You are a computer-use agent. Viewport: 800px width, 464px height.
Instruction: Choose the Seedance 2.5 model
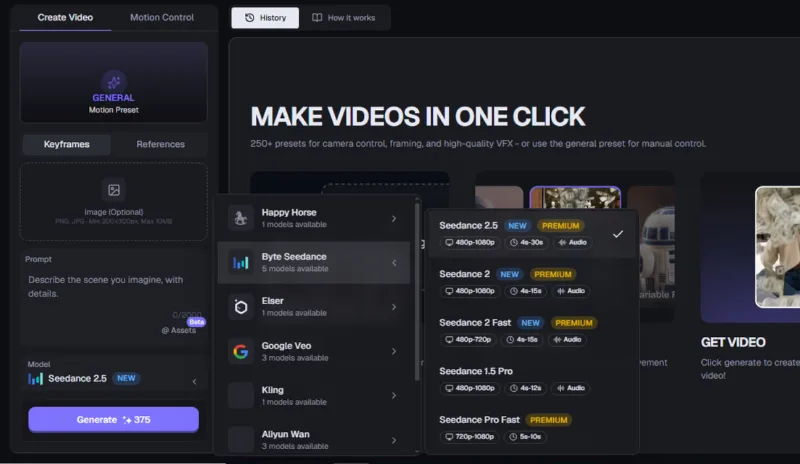pos(532,234)
